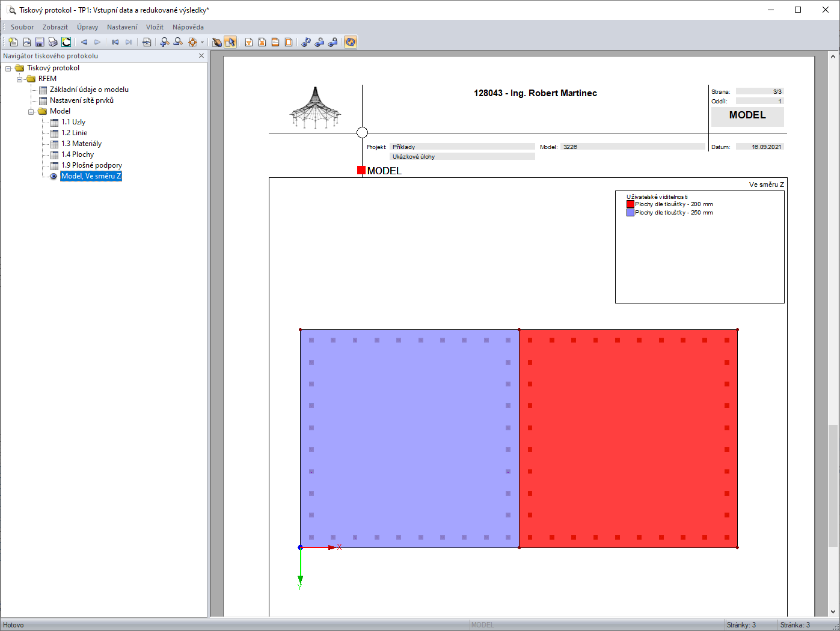The width and height of the screenshot is (840, 631).
Task: Click the red square beside MODEL heading
Action: tap(361, 171)
